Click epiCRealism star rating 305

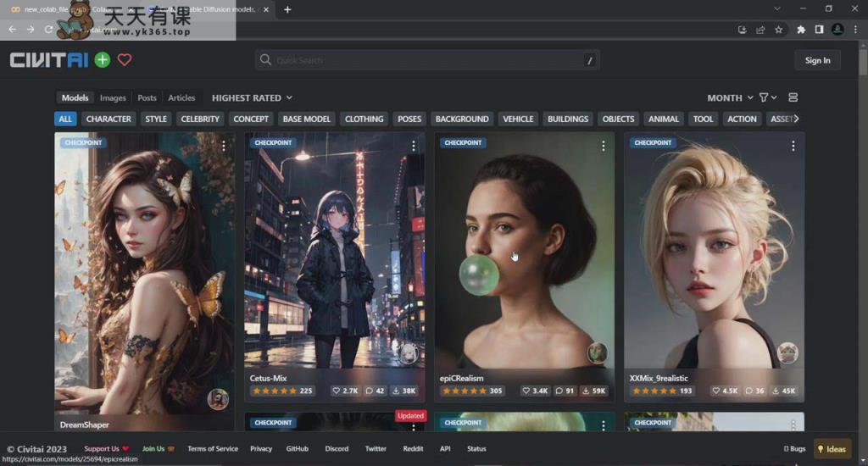pos(471,391)
